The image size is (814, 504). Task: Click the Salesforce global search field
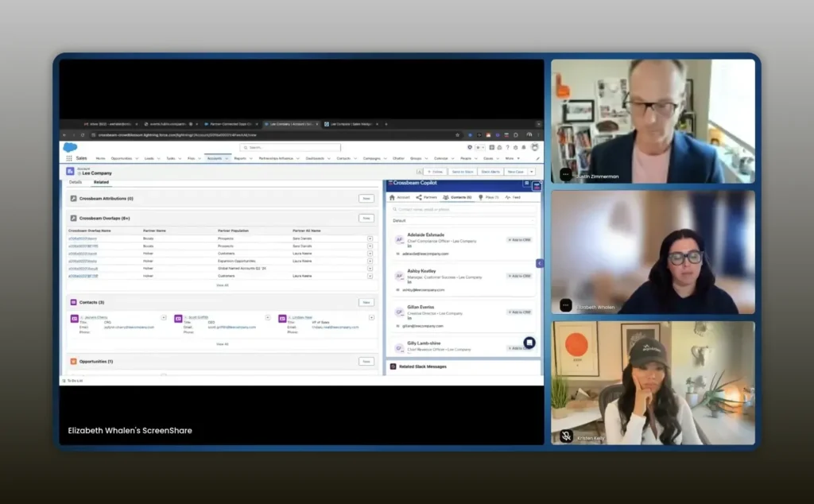click(x=292, y=147)
